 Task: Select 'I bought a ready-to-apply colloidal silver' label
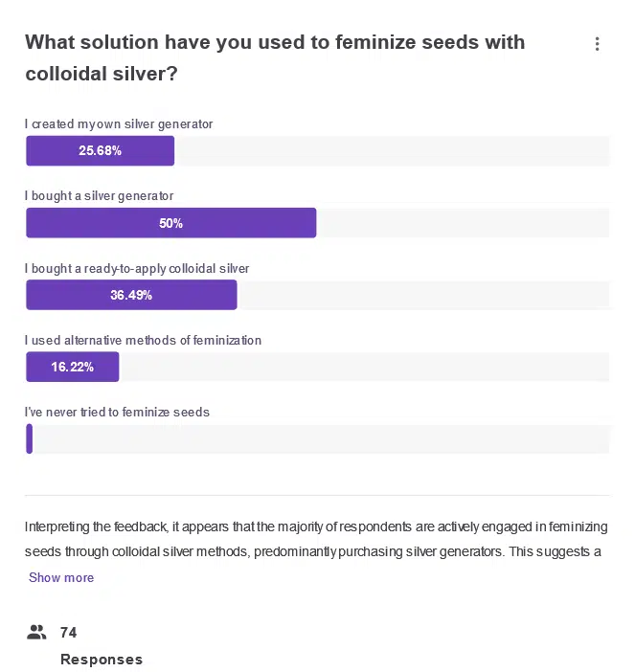tap(137, 269)
